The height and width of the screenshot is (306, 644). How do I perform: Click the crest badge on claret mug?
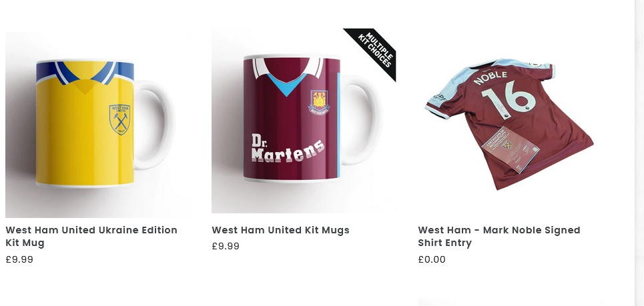pos(319,102)
